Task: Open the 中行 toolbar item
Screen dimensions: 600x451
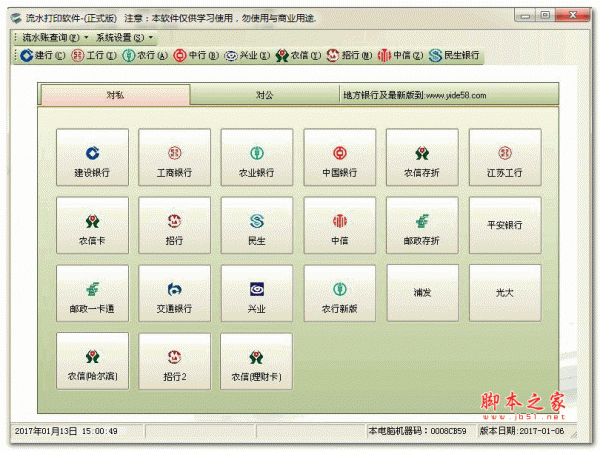Action: tap(196, 55)
